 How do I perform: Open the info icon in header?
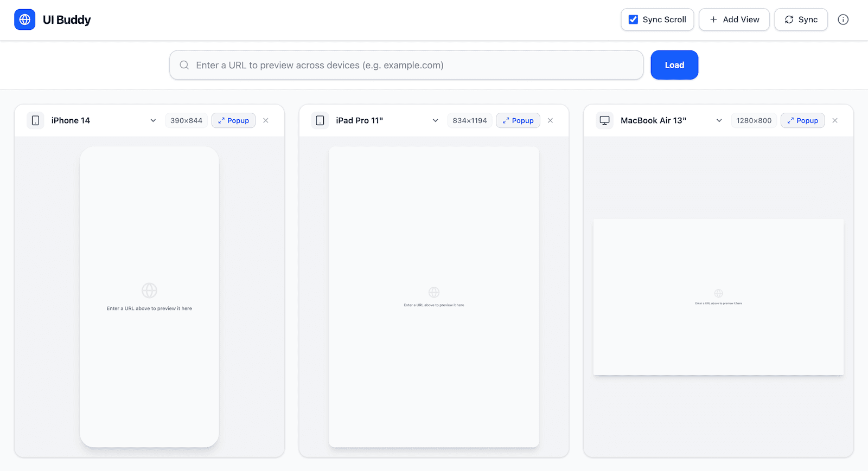[x=843, y=20]
